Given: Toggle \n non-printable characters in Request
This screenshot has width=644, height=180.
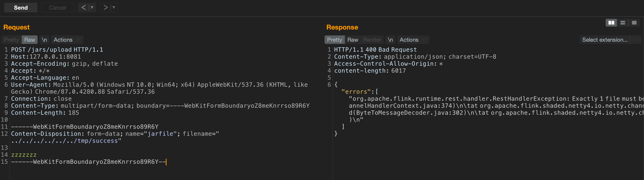Looking at the screenshot, I should [44, 40].
